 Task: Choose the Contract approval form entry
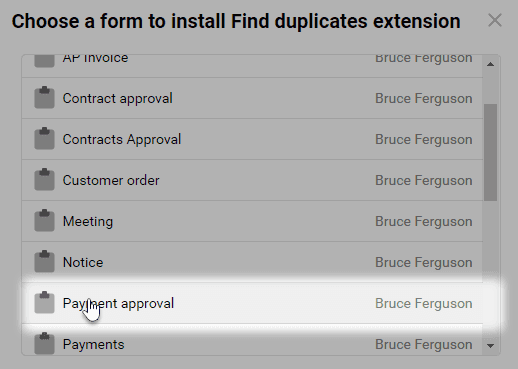click(x=252, y=98)
